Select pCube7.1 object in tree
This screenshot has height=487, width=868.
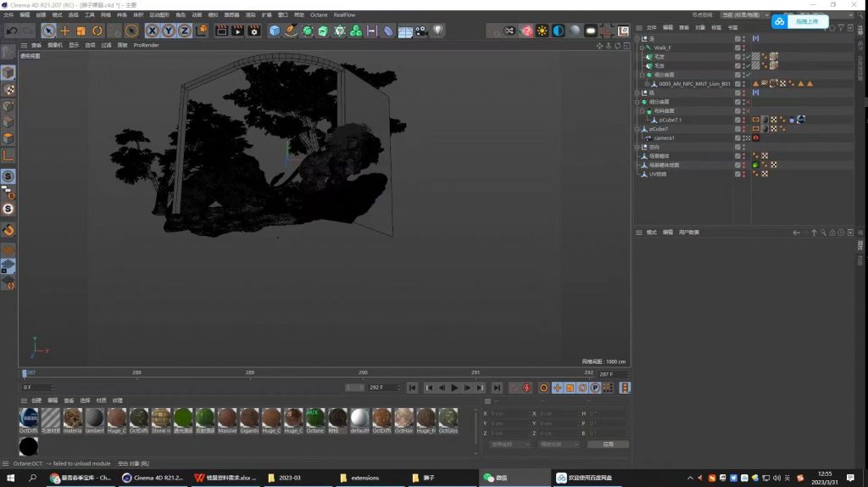[670, 120]
